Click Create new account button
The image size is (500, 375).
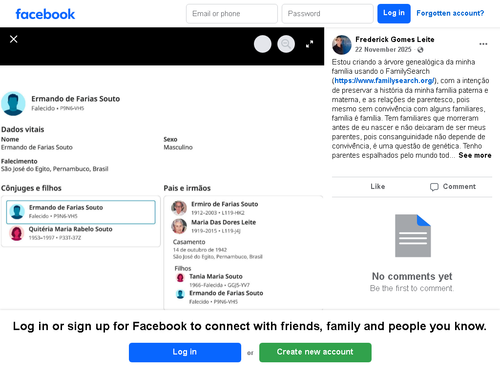[315, 352]
